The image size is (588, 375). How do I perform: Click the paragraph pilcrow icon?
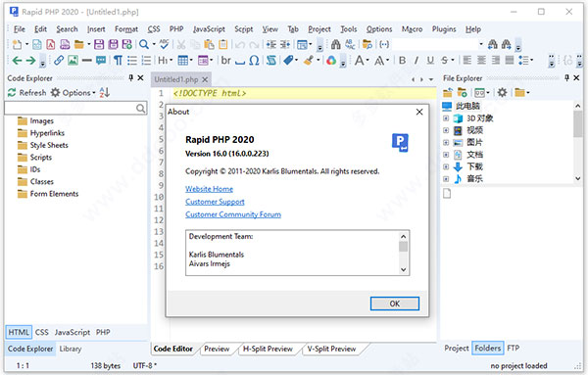119,61
